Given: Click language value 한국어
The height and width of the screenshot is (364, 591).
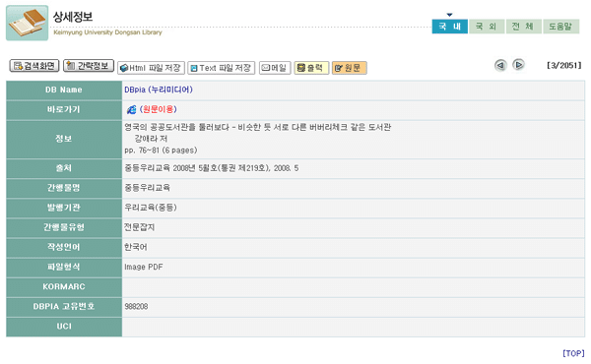Looking at the screenshot, I should point(136,247).
